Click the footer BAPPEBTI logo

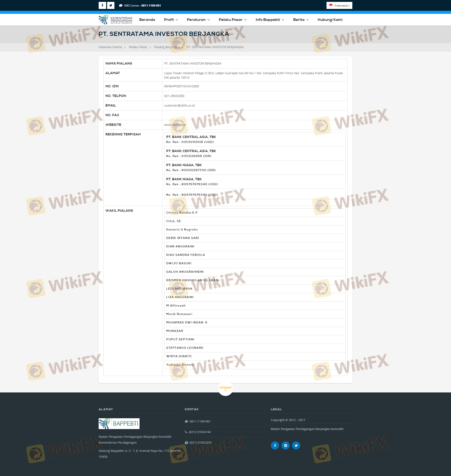point(119,423)
